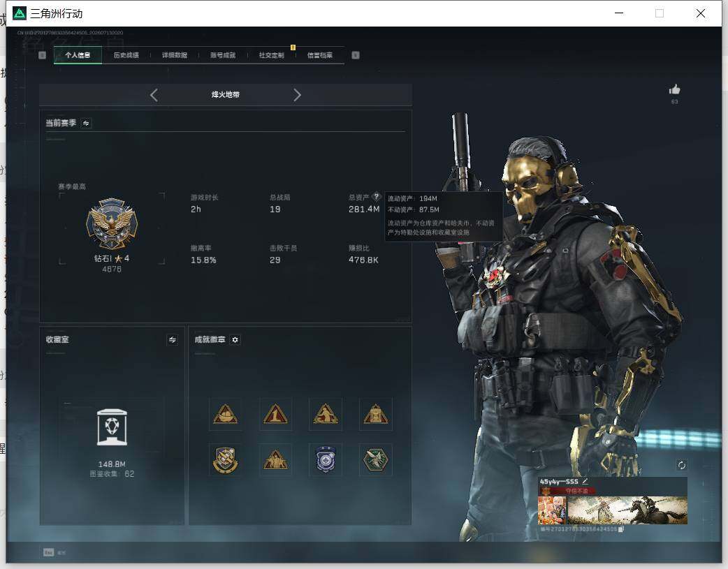The image size is (728, 569).
Task: Open the 历史战绩 tab
Action: click(x=126, y=55)
